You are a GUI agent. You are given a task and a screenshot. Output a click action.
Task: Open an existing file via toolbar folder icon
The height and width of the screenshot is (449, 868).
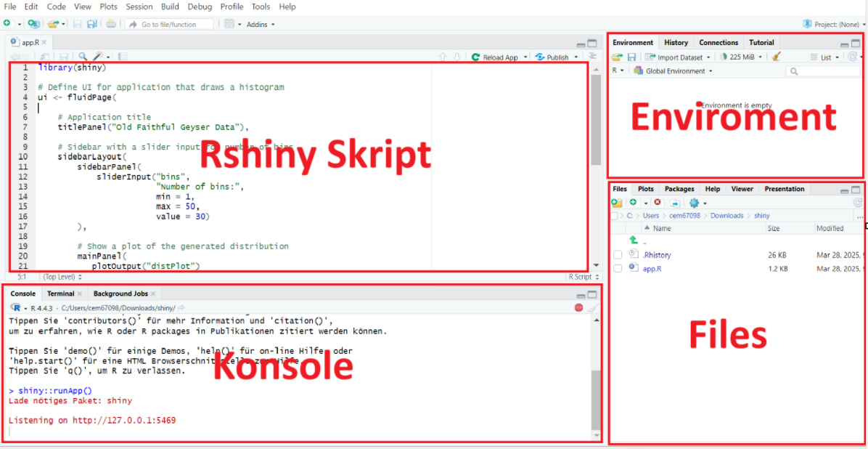[x=52, y=24]
